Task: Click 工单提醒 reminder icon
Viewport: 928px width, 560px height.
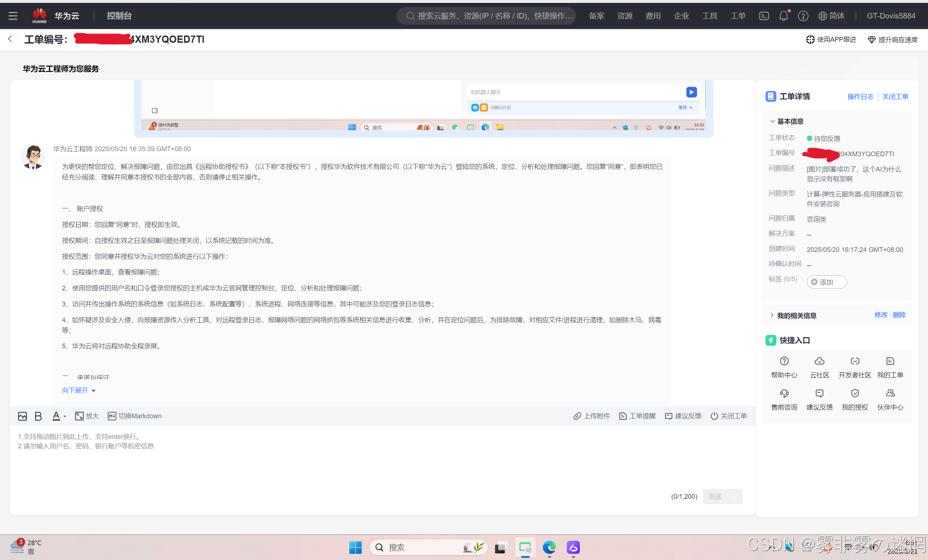Action: [x=623, y=416]
